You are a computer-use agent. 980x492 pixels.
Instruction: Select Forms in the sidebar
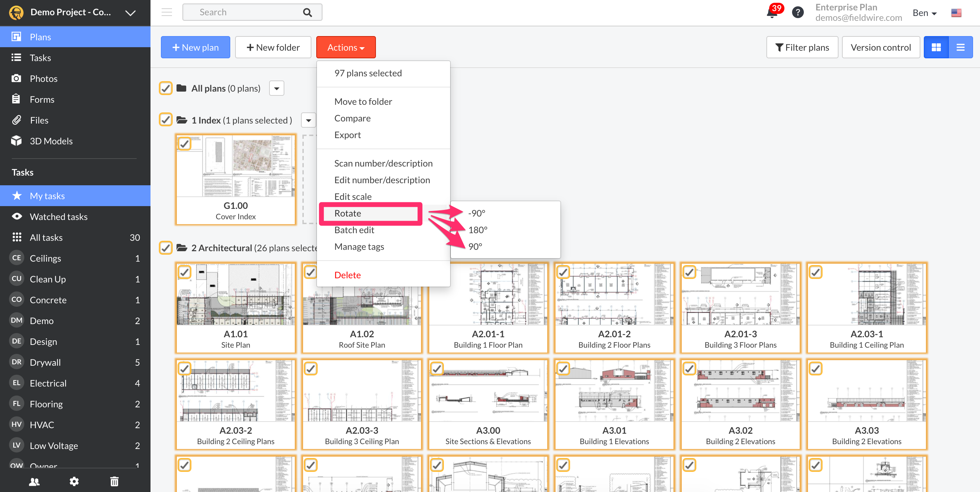[42, 99]
